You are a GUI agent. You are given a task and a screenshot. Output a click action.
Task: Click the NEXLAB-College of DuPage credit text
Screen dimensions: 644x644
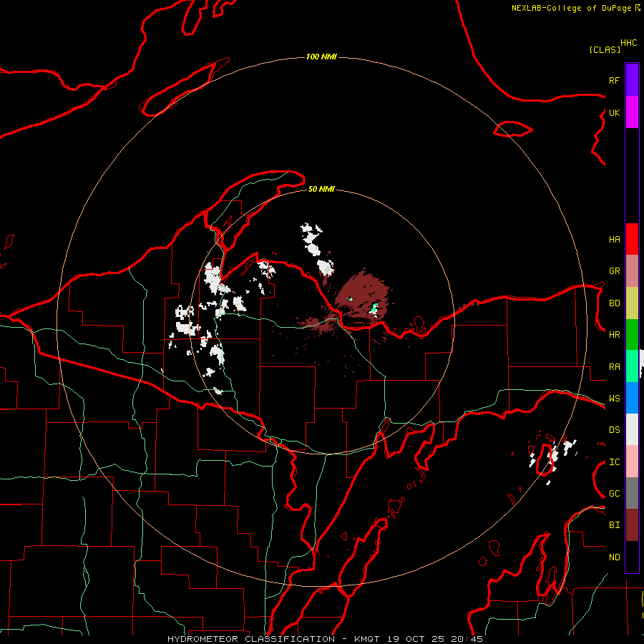point(571,8)
